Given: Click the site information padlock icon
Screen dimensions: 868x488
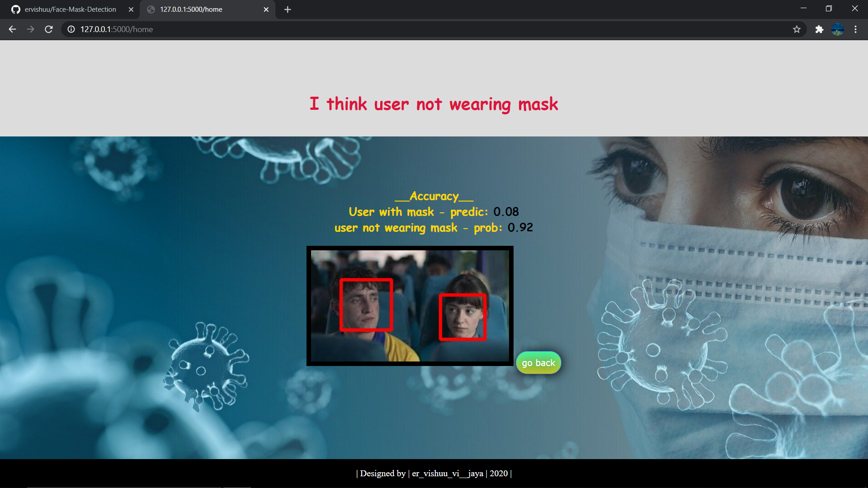Looking at the screenshot, I should [x=71, y=29].
